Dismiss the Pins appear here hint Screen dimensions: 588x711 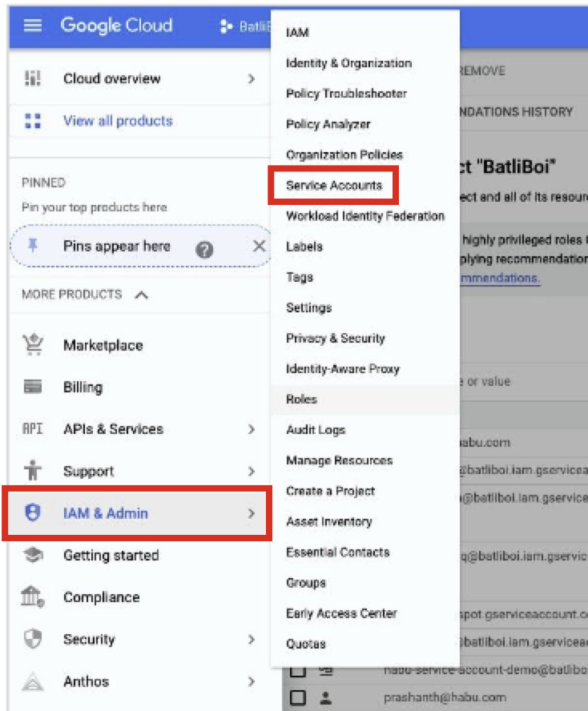pyautogui.click(x=259, y=246)
